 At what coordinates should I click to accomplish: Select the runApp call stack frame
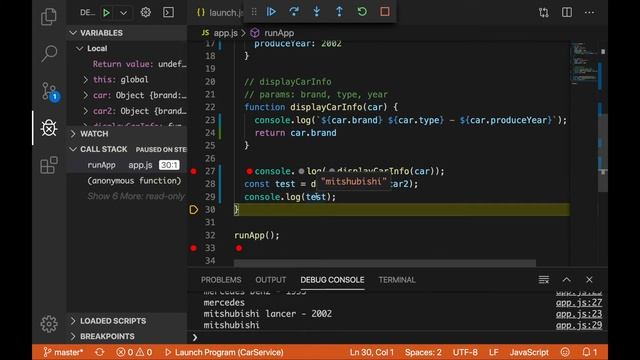tap(127, 165)
